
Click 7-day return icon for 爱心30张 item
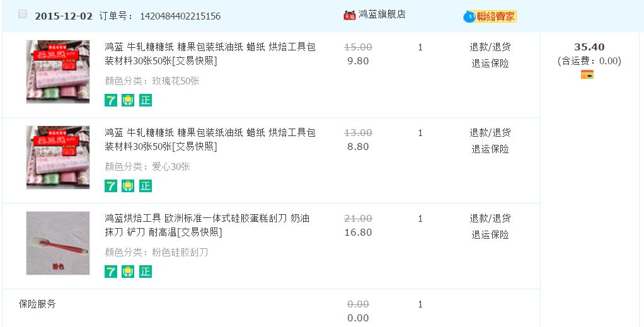pyautogui.click(x=111, y=186)
